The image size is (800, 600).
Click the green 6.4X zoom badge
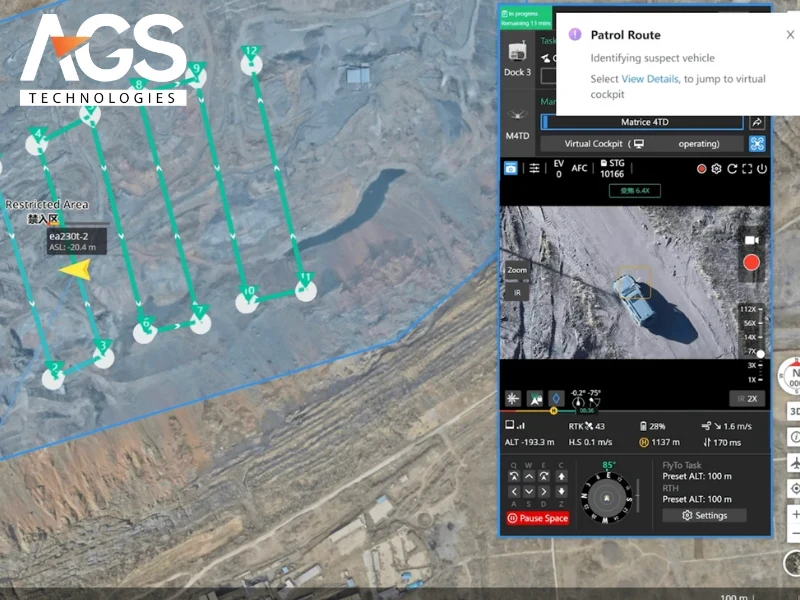[635, 191]
